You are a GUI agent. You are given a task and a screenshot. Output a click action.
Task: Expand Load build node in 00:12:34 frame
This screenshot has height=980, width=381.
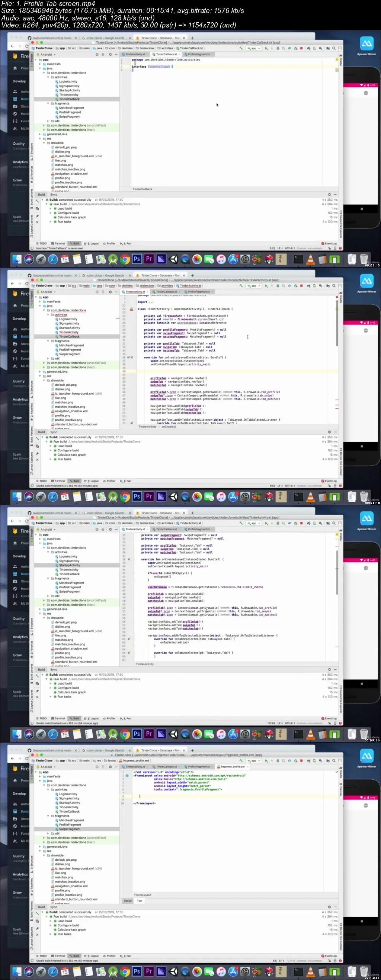(x=51, y=921)
